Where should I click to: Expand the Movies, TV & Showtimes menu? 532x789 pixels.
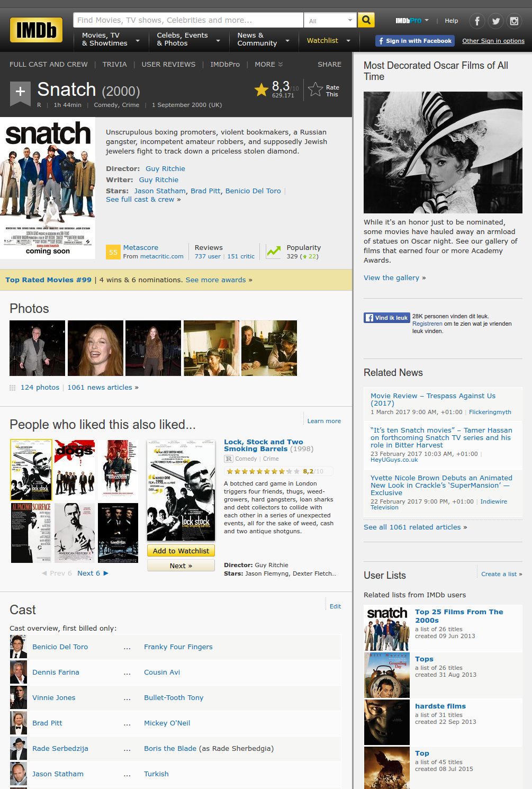pos(111,40)
